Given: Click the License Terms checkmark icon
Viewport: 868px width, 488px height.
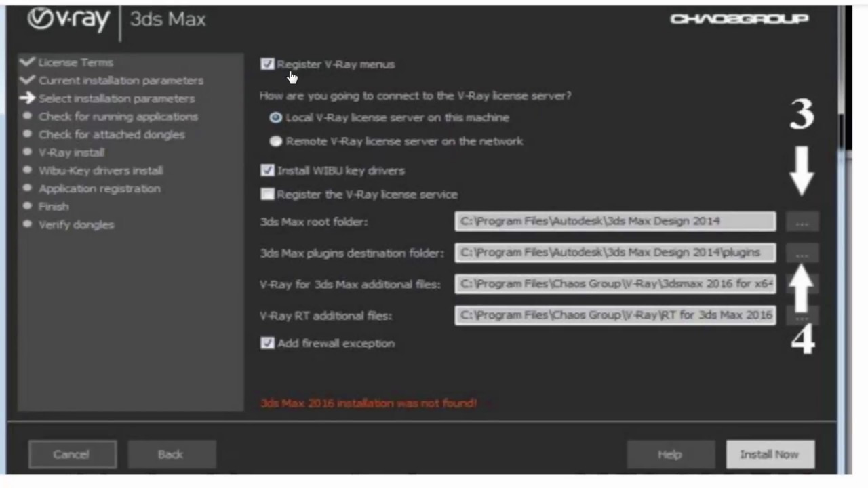Looking at the screenshot, I should pos(27,62).
